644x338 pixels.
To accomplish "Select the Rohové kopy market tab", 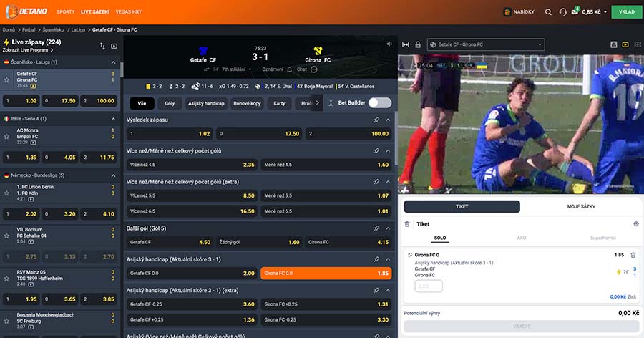I will tap(248, 103).
